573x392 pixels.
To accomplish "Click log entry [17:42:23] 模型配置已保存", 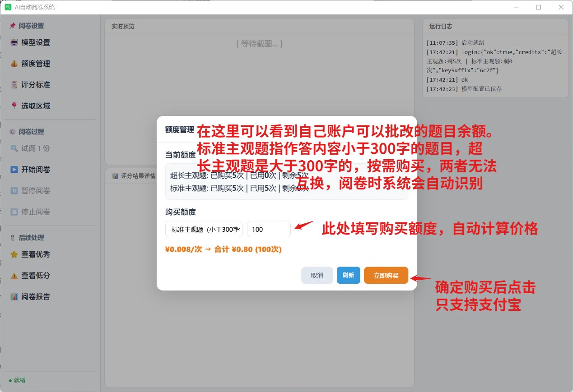I will [464, 89].
